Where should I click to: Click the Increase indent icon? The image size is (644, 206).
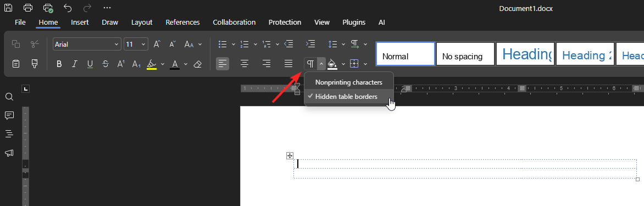tap(310, 44)
